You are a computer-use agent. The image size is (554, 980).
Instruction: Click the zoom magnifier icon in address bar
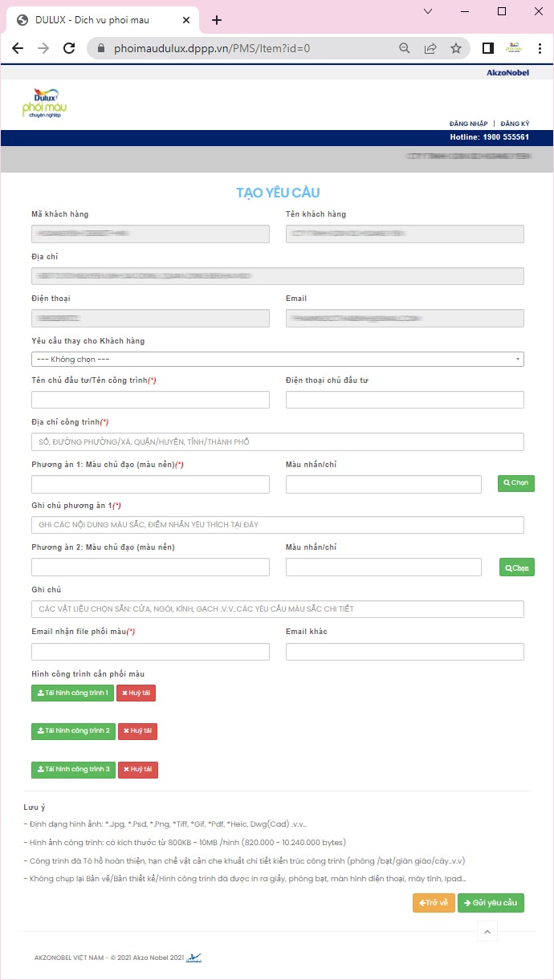pos(405,48)
